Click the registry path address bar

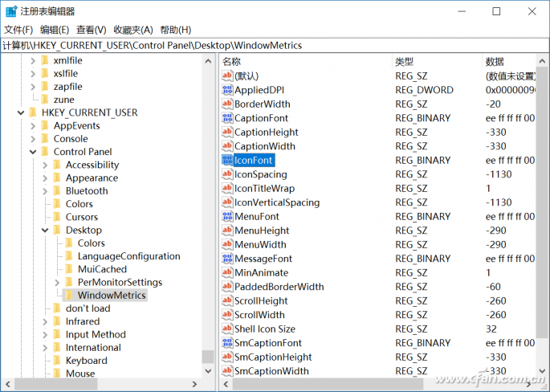pos(273,46)
